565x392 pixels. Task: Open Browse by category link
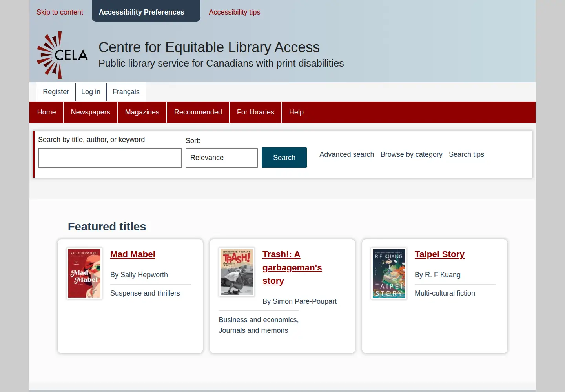tap(411, 154)
